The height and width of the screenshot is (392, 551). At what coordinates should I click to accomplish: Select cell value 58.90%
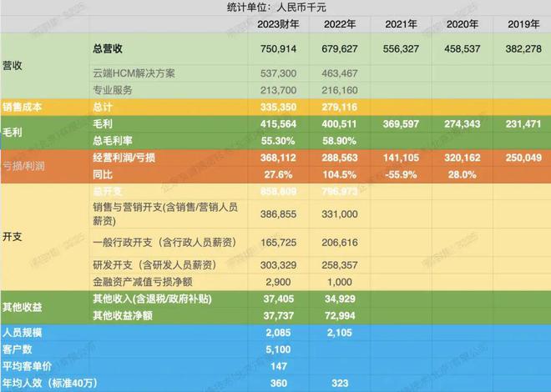pos(340,141)
